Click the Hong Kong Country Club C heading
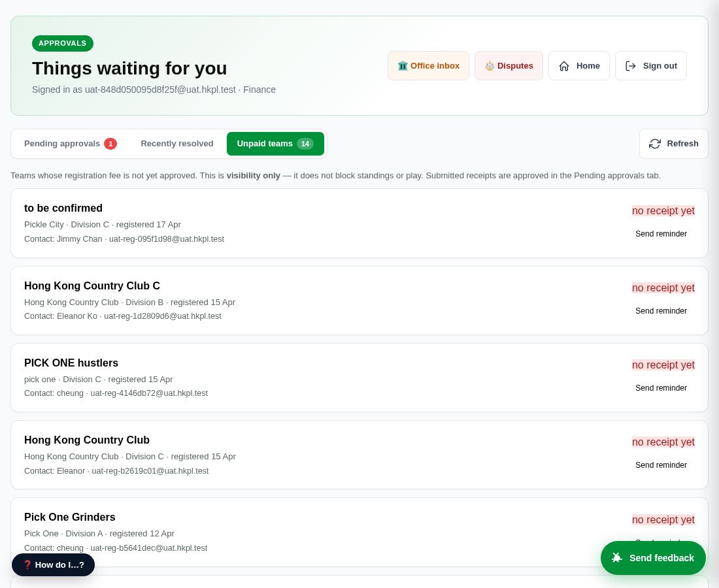This screenshot has height=588, width=719. click(x=92, y=286)
